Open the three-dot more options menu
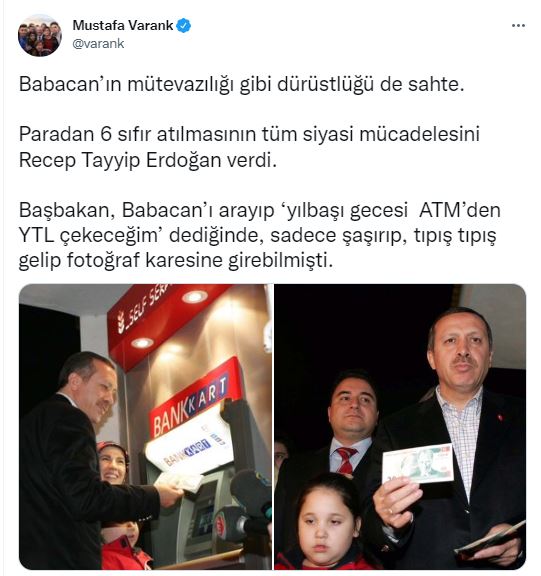Screen dimensions: 541x576 tap(518, 26)
